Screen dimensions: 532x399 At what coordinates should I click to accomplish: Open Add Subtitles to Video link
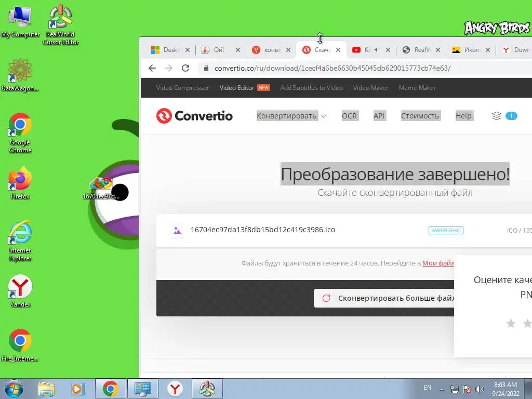click(312, 87)
